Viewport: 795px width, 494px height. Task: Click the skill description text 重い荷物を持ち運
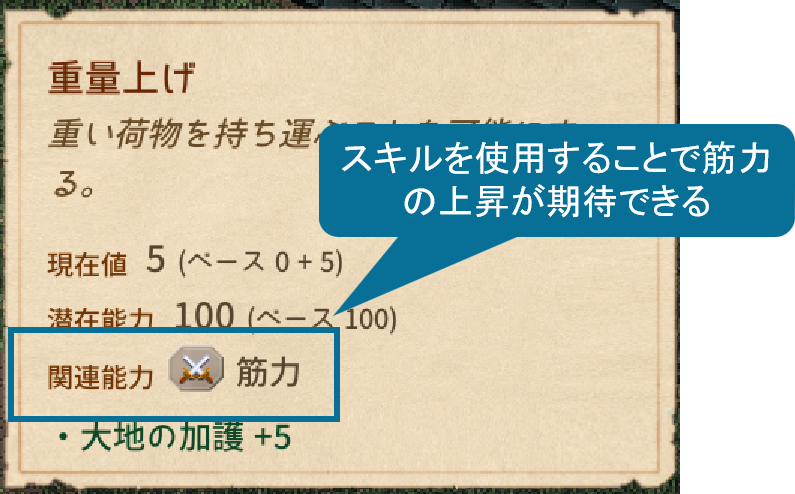coord(184,134)
